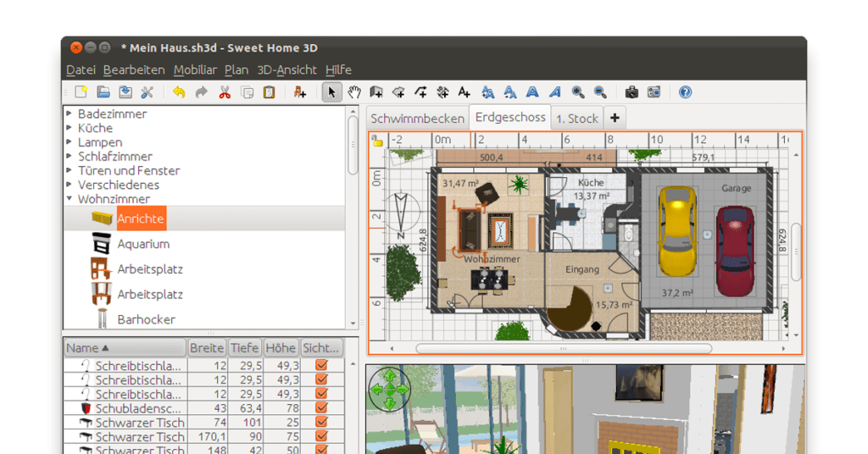Click the Copy toolbar icon
Screen dimensions: 868x454
click(x=247, y=91)
